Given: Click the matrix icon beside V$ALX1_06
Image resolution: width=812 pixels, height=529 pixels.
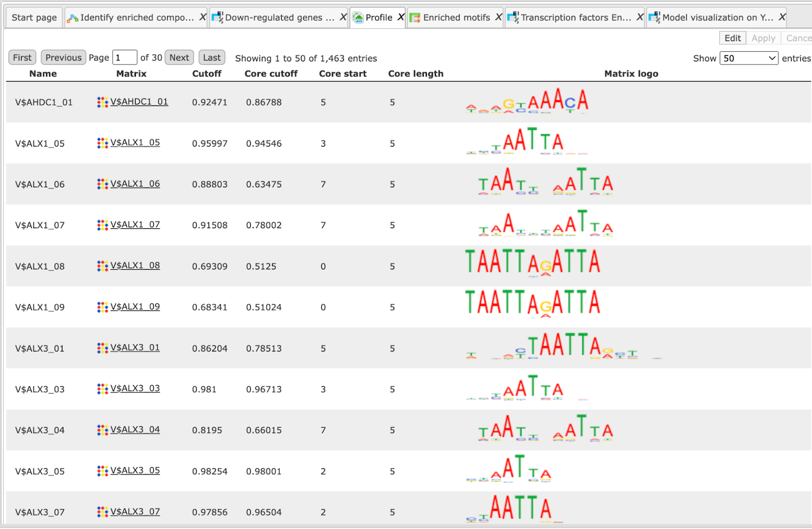Looking at the screenshot, I should click(103, 184).
